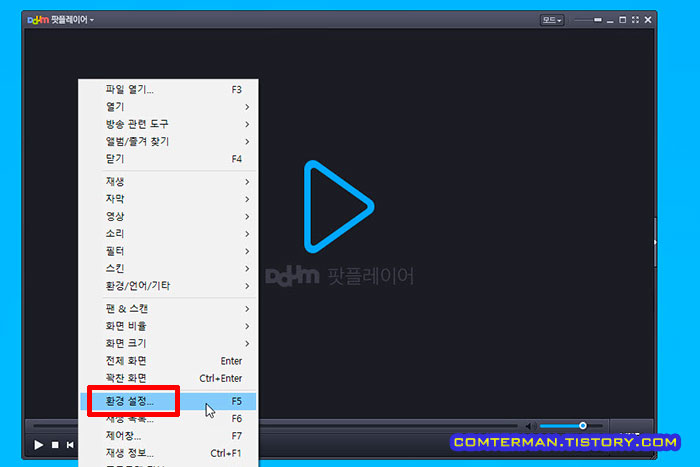Switch to fullscreen using the title bar icon

635,20
